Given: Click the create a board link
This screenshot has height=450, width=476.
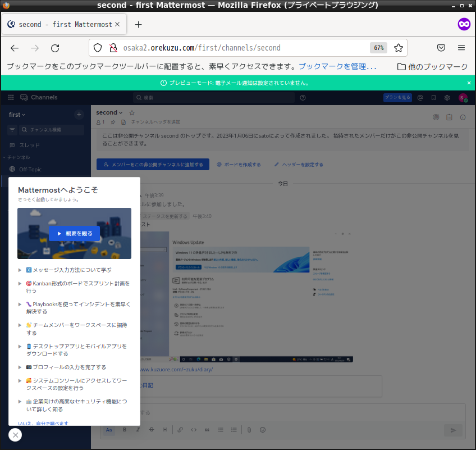Looking at the screenshot, I should [x=239, y=165].
